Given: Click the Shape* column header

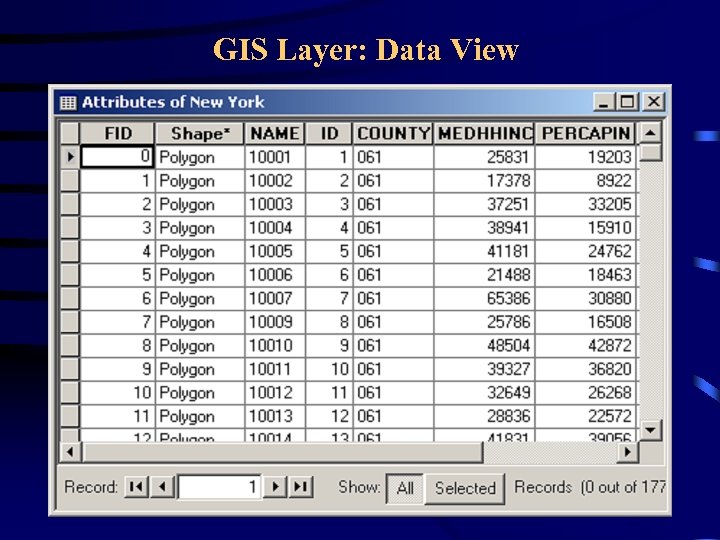Looking at the screenshot, I should point(200,134).
